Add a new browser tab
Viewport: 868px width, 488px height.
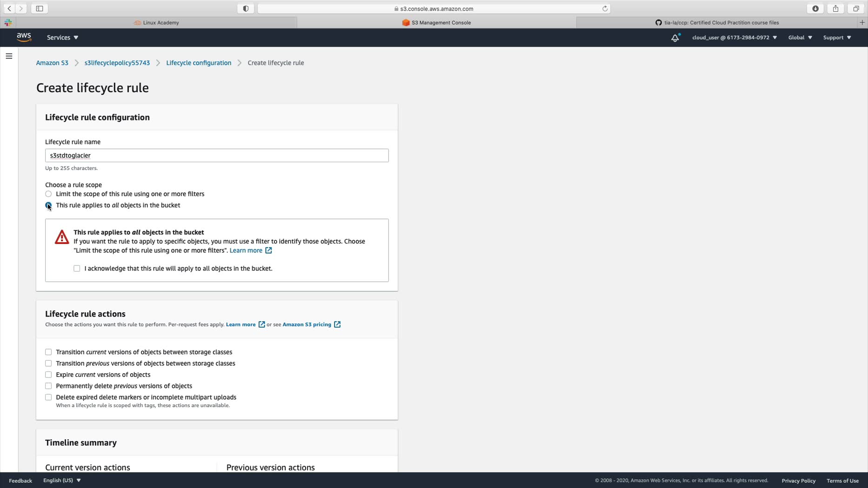click(862, 22)
